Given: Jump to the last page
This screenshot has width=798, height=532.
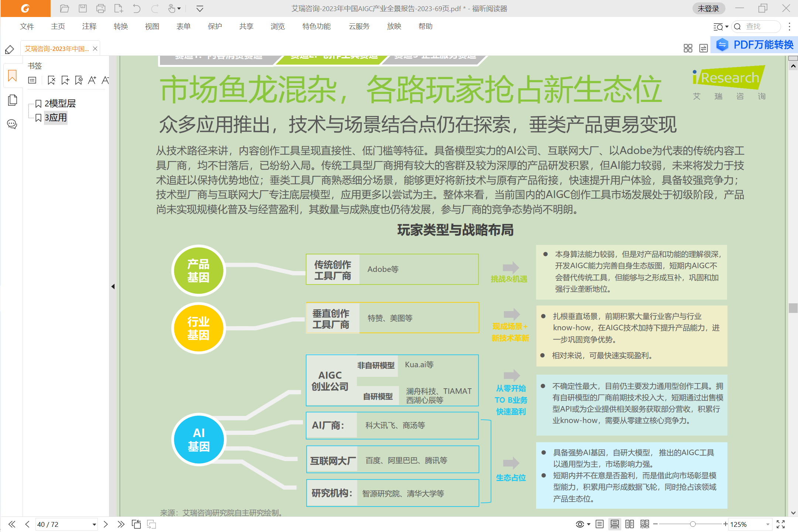Looking at the screenshot, I should coord(121,524).
